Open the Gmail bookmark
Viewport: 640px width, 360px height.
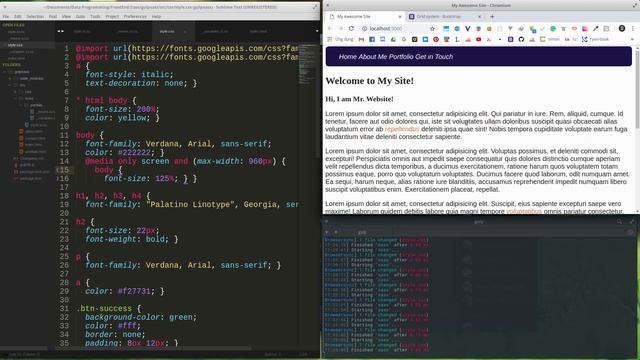(x=361, y=39)
